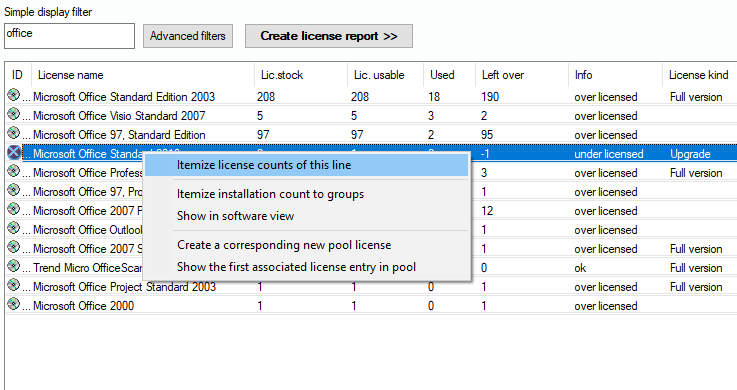Sort by the Lic.stock column header
This screenshot has height=390, width=737.
pos(301,75)
